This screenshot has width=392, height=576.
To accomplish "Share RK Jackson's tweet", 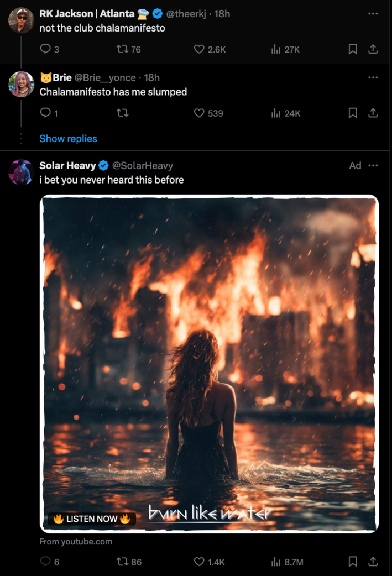I will click(373, 49).
